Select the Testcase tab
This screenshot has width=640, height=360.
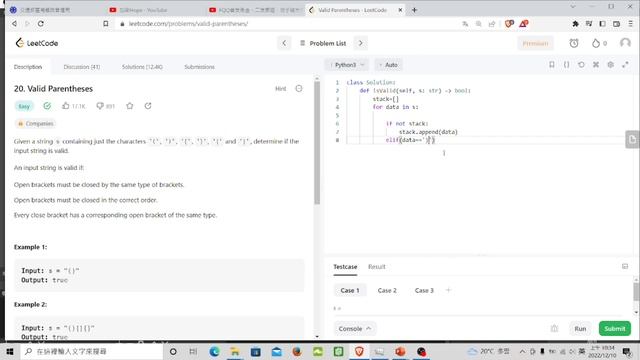tap(345, 267)
